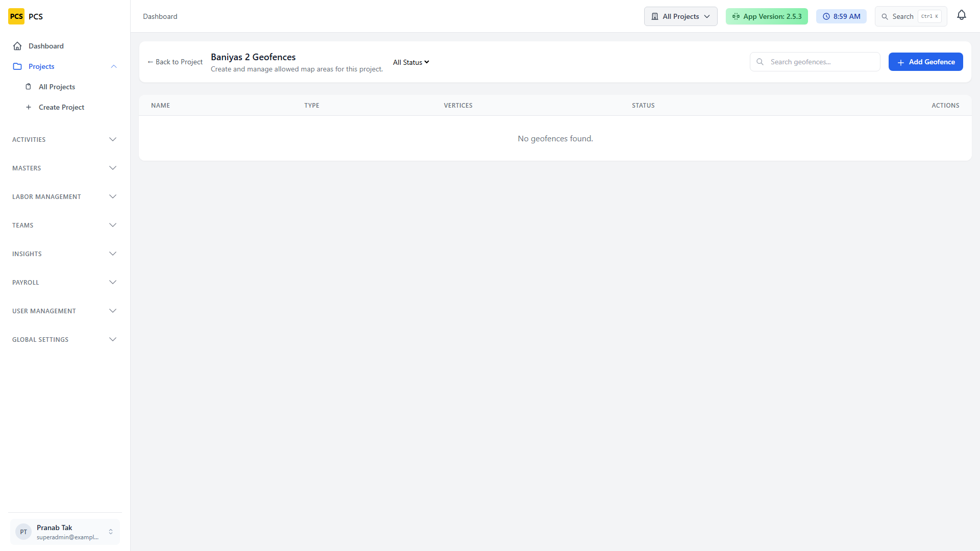Click the All Projects clipboard icon in sidebar

[29, 87]
